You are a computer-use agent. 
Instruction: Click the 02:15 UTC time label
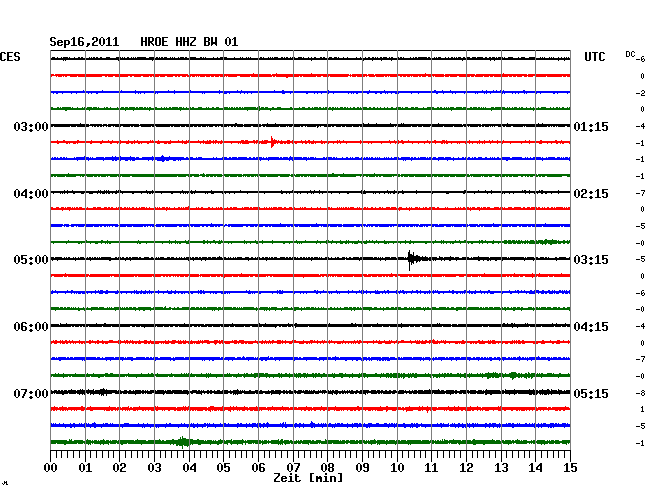tap(591, 194)
